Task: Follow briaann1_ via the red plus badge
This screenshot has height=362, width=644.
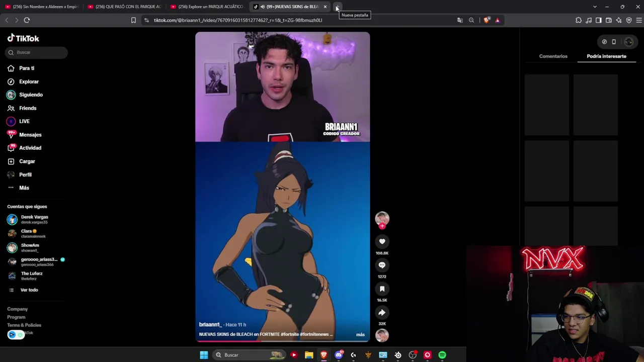Action: 382,226
